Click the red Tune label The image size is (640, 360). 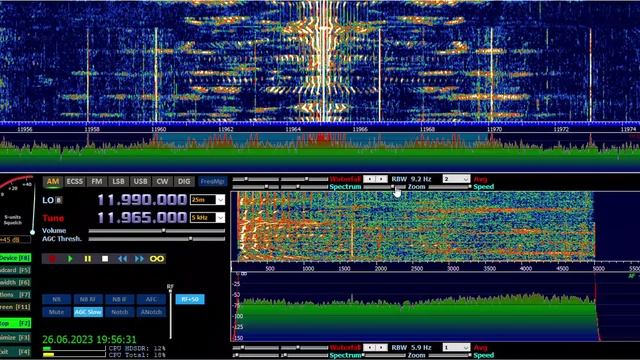(53, 218)
